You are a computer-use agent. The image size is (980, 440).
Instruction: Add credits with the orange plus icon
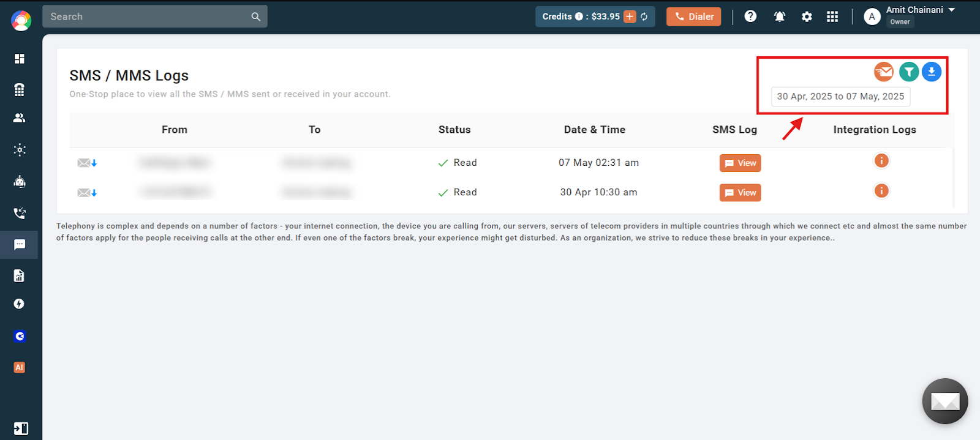[630, 17]
